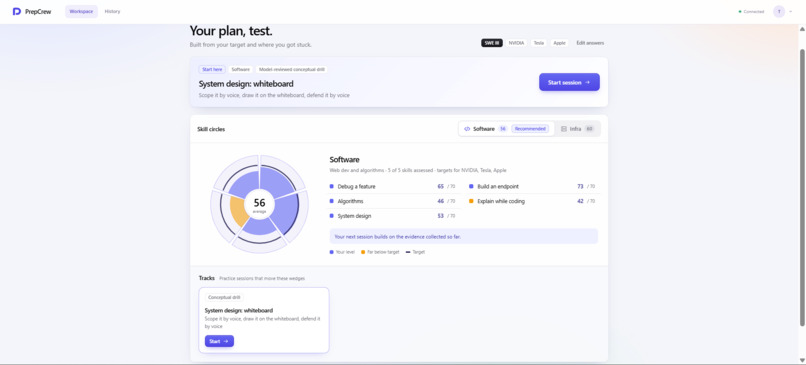Click the page scrollbar up arrow
The image size is (806, 365).
click(802, 28)
